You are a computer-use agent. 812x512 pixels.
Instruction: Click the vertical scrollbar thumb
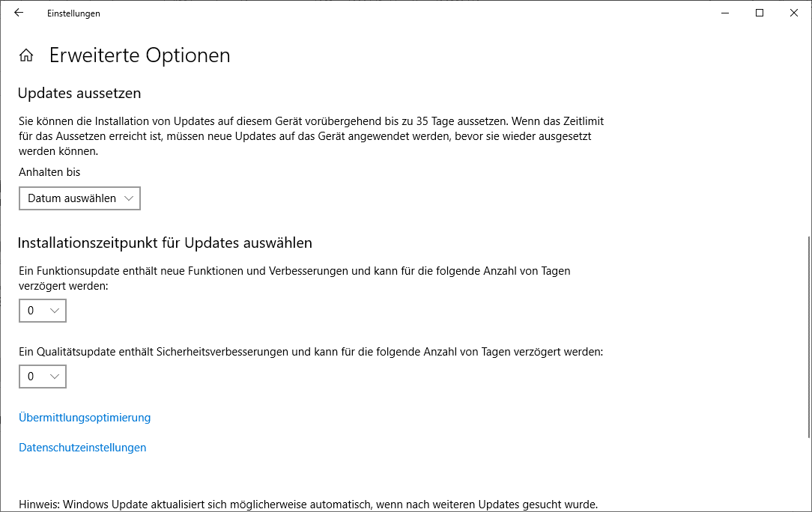point(808,337)
